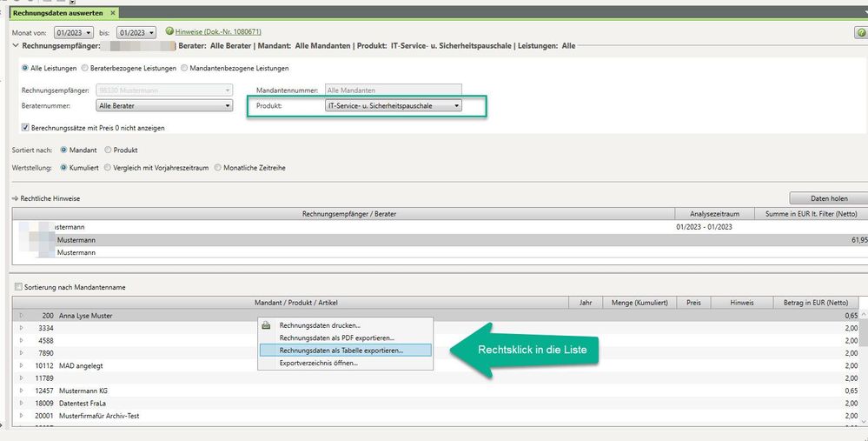Viewport: 868px width, 441px height.
Task: Click the green info icon beside Hinweise
Action: [x=169, y=31]
